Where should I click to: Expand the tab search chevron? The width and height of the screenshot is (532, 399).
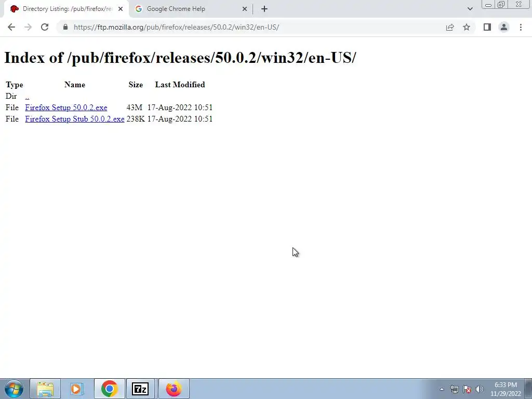coord(470,9)
